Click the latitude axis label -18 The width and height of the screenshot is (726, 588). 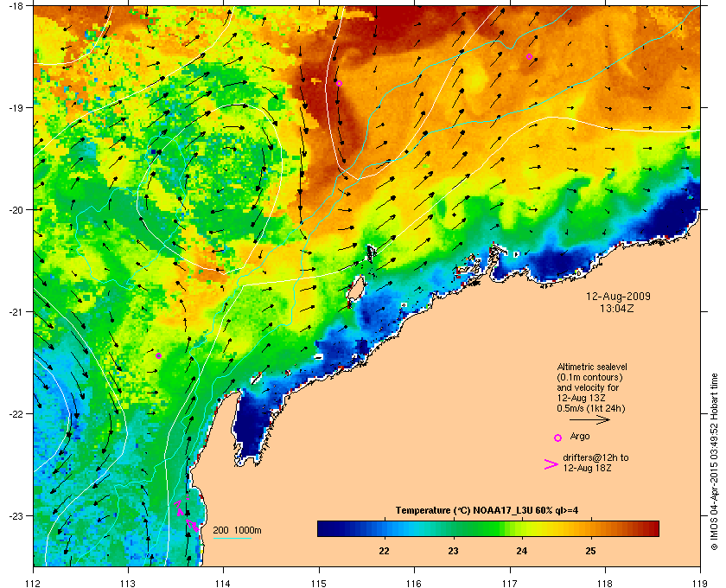click(16, 6)
